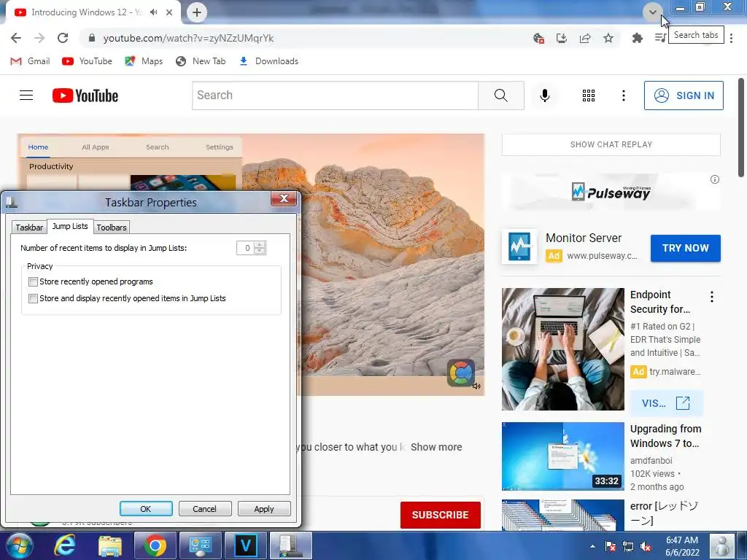
Task: Check Store and display recently opened items
Action: point(33,298)
